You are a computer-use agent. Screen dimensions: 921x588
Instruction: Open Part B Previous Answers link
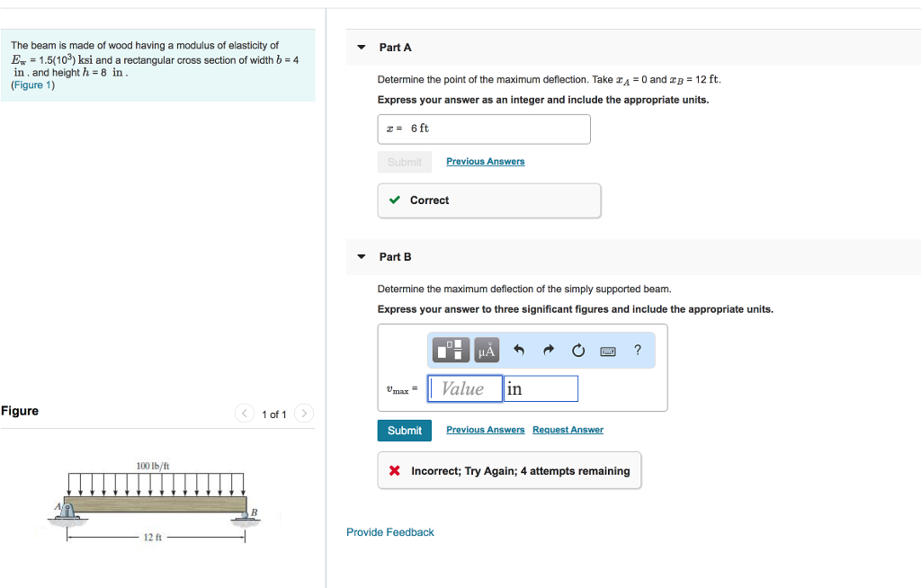(x=485, y=430)
